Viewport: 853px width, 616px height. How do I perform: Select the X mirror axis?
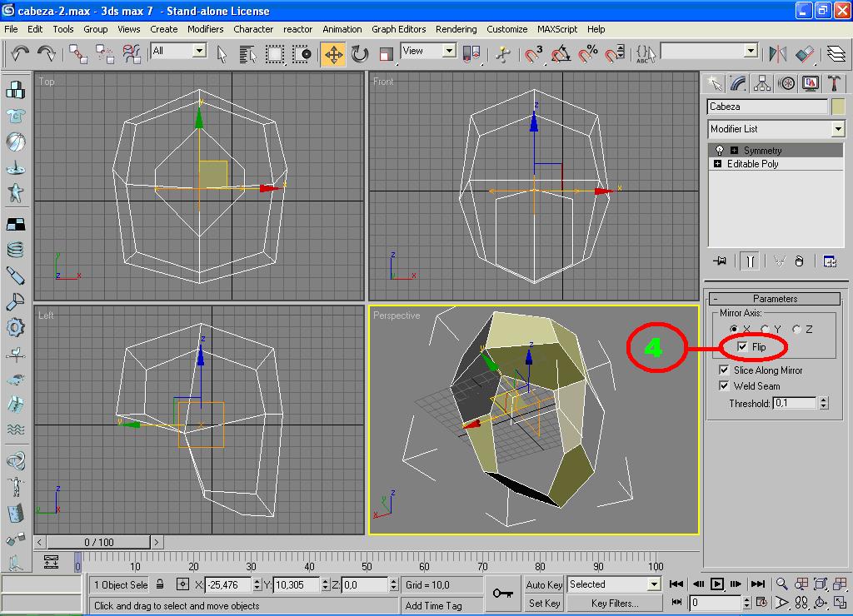coord(734,329)
